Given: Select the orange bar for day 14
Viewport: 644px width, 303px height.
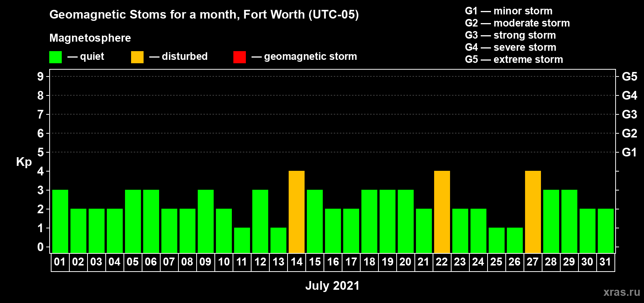Looking at the screenshot, I should pyautogui.click(x=297, y=212).
